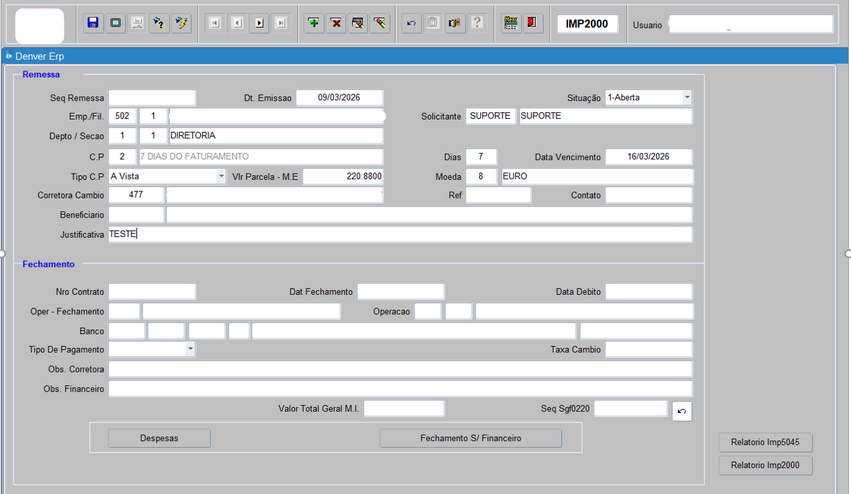Open the Tipo De Pagamento dropdown
This screenshot has height=494, width=851.
click(190, 349)
